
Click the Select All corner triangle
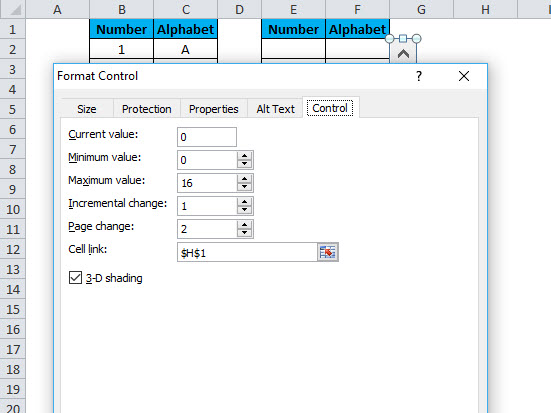point(13,9)
